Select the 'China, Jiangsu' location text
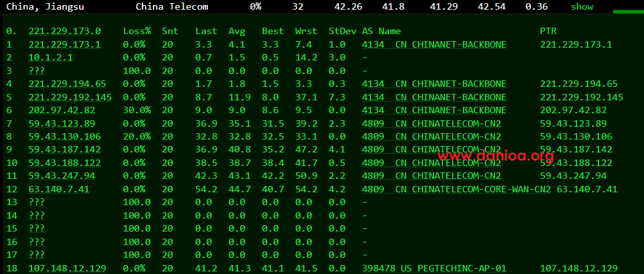 pos(45,7)
